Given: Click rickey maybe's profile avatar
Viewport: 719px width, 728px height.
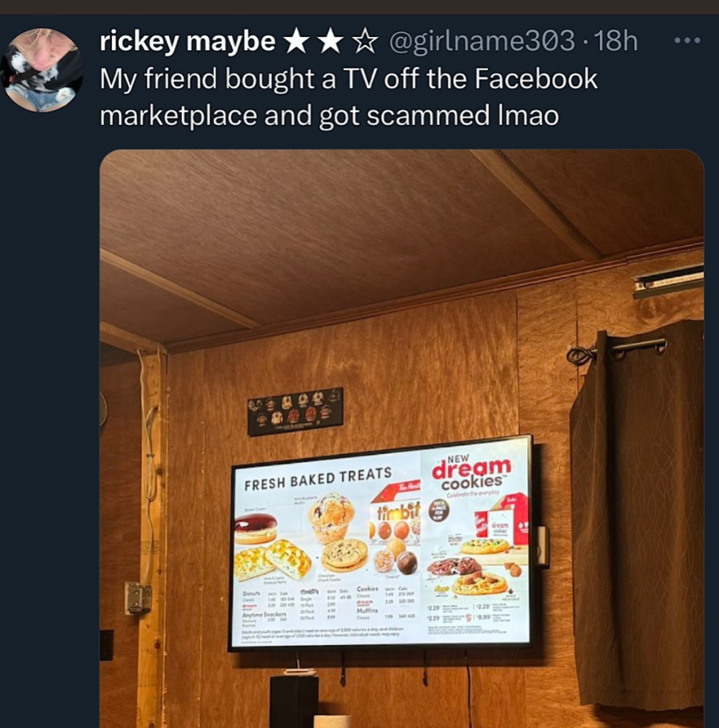Looking at the screenshot, I should click(43, 70).
